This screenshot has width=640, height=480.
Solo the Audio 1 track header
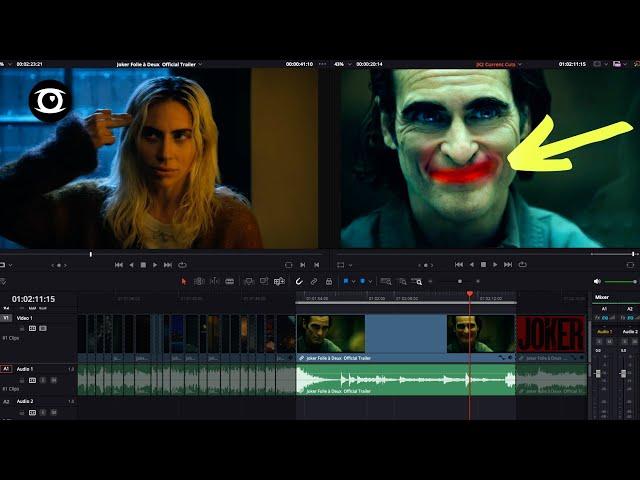coord(43,380)
